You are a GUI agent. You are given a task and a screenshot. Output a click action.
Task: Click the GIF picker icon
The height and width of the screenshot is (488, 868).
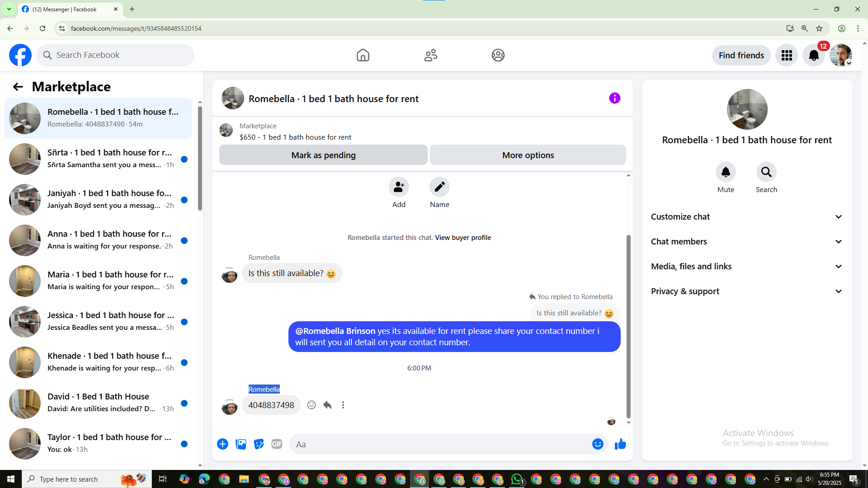click(x=277, y=444)
